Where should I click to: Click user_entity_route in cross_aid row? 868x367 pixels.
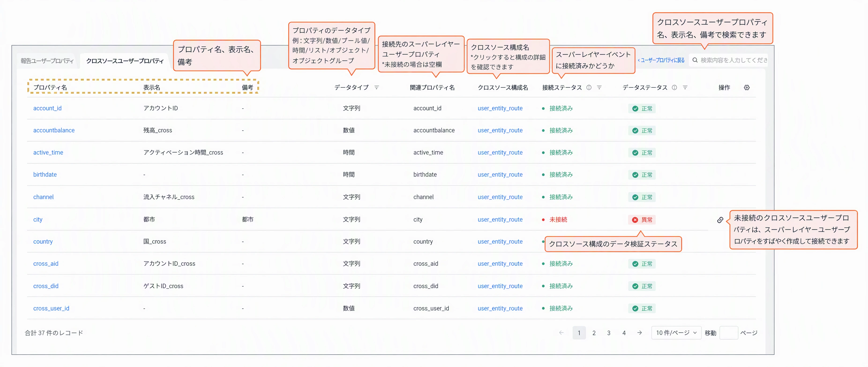point(500,264)
